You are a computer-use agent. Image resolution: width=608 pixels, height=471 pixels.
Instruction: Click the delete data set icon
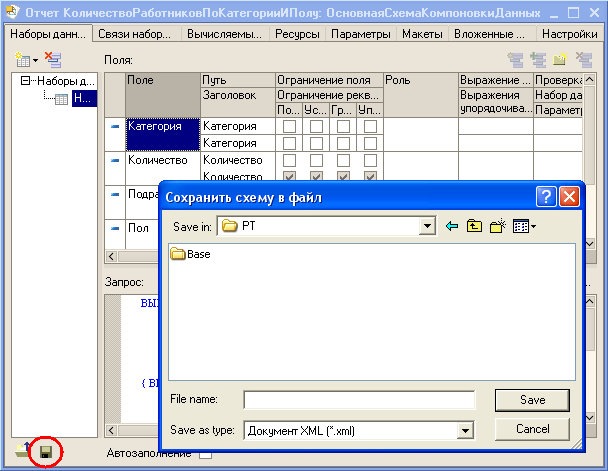click(x=53, y=60)
